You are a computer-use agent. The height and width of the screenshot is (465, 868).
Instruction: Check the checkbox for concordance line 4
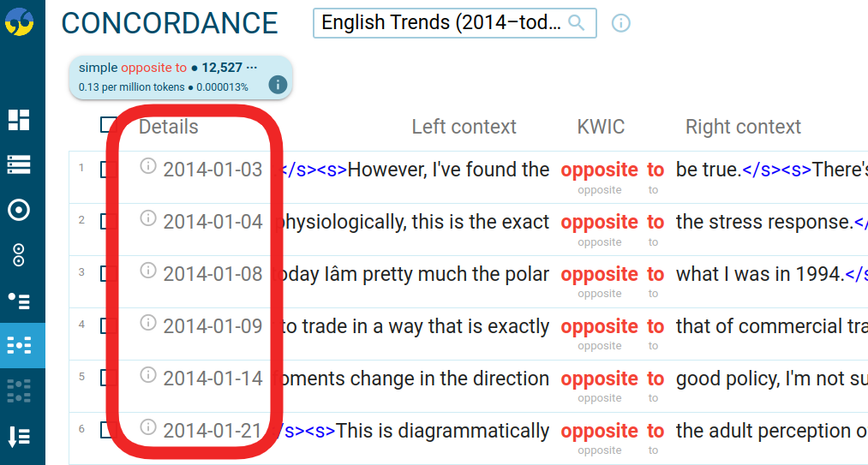(108, 326)
